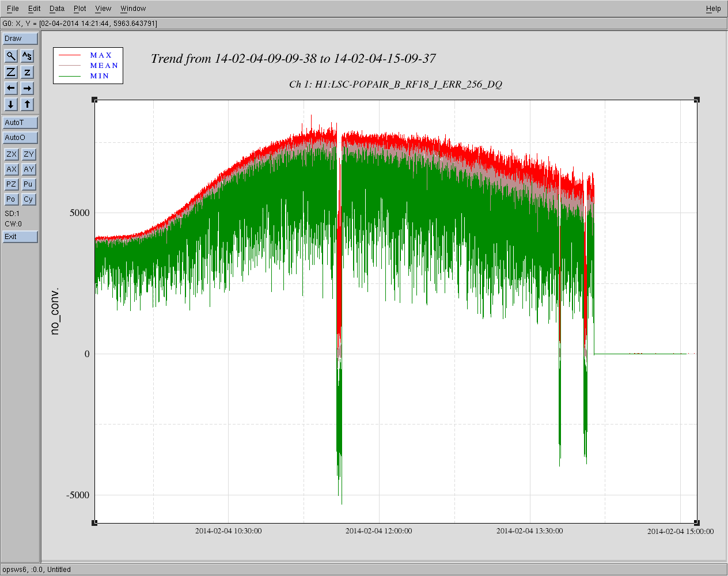728x576 pixels.
Task: Click the Draw button
Action: [20, 39]
